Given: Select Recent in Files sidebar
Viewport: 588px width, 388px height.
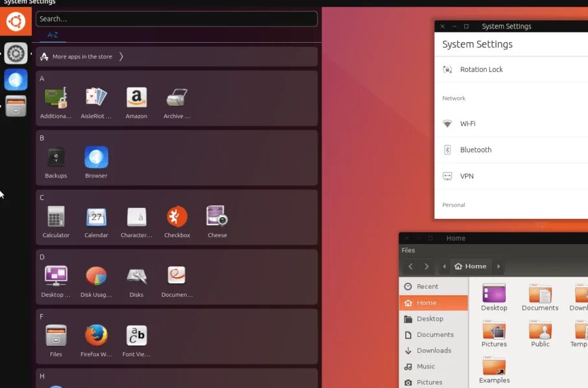Looking at the screenshot, I should click(434, 286).
